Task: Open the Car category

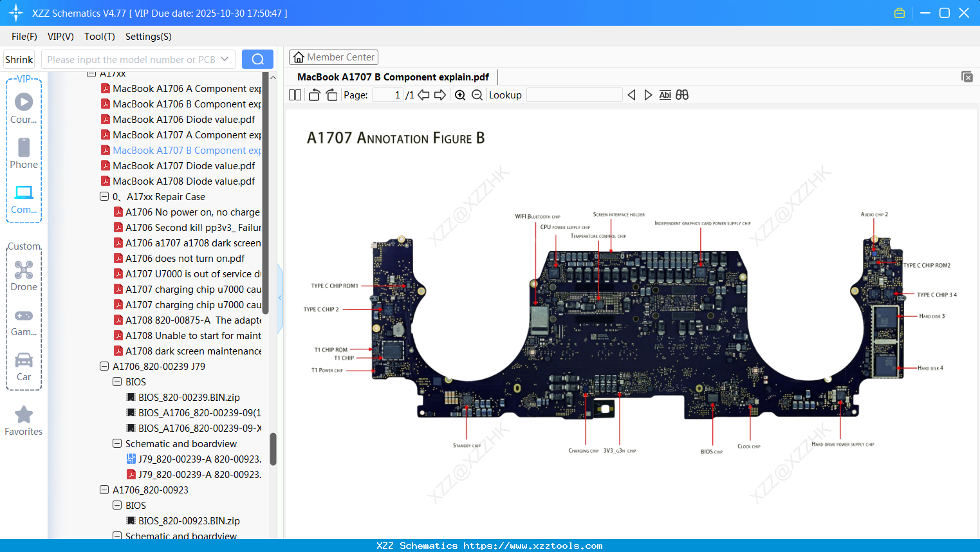Action: pos(24,367)
